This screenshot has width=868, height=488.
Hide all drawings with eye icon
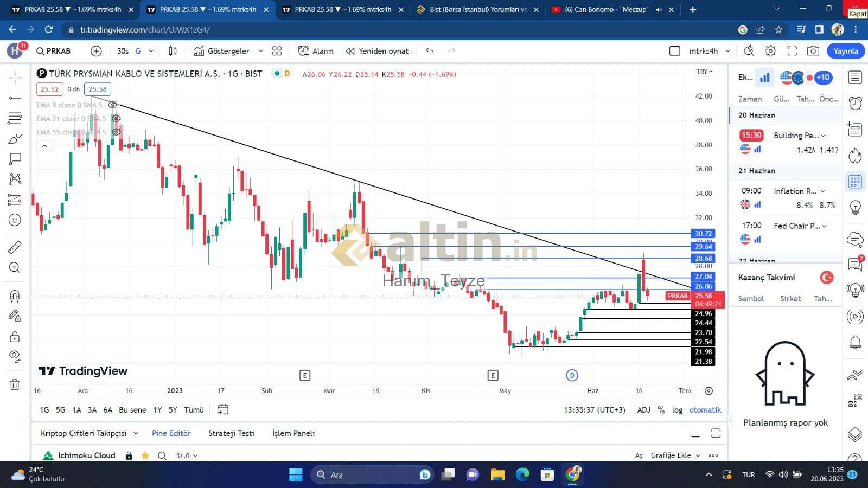(15, 357)
